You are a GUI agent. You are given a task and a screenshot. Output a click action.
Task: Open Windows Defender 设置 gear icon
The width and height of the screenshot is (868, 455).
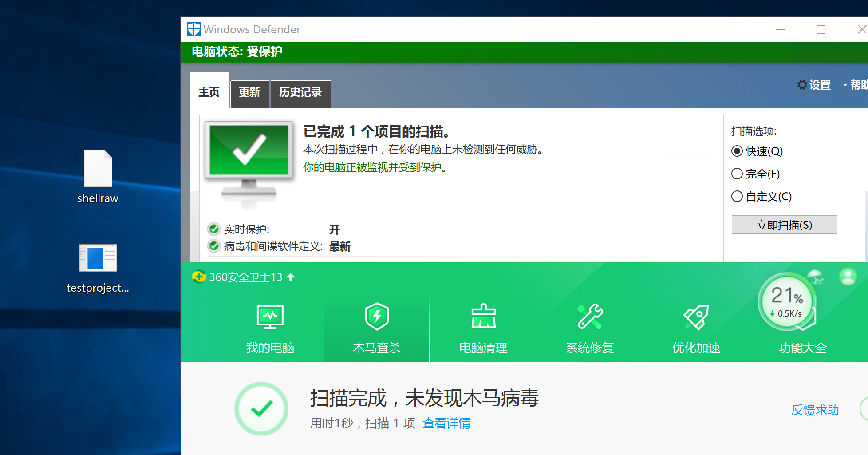pos(802,84)
